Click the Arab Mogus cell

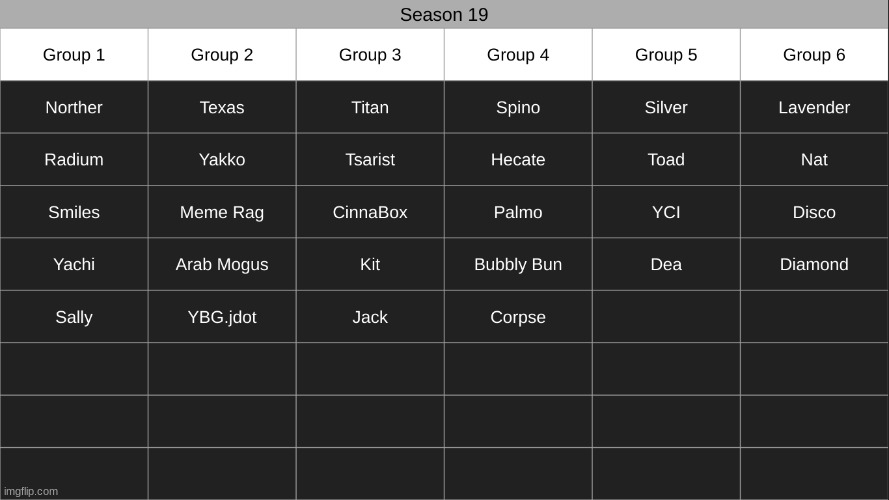[222, 265]
